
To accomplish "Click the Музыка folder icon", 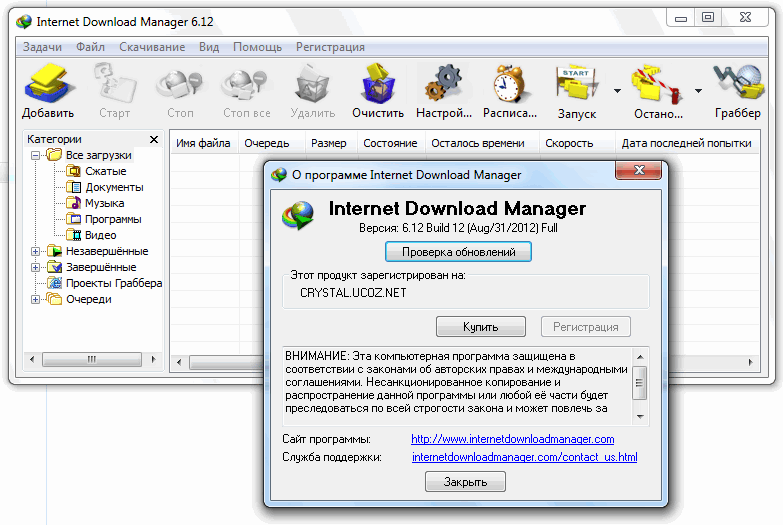I will point(74,203).
